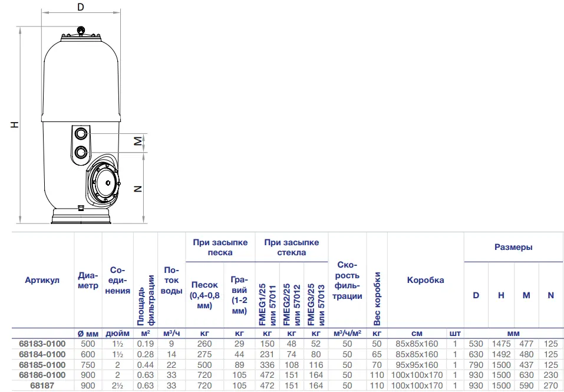Click the H height dimension label
This screenshot has width=564, height=392.
[x=15, y=124]
